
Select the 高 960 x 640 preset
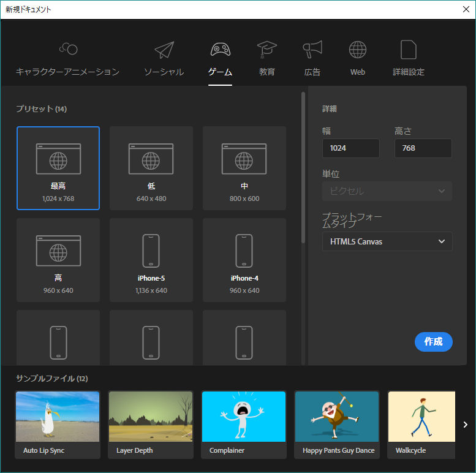tap(58, 260)
